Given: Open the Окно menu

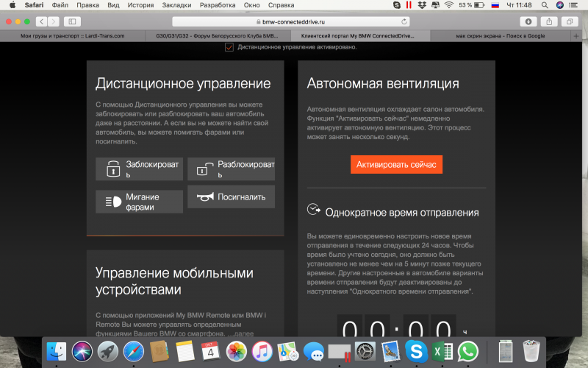Looking at the screenshot, I should pyautogui.click(x=251, y=5).
